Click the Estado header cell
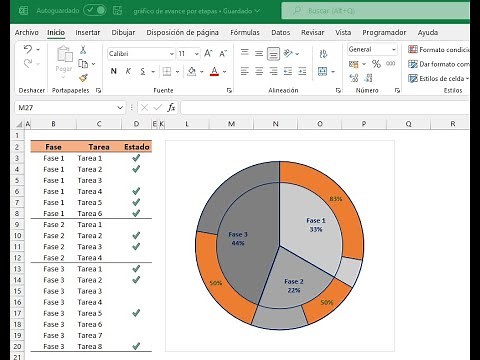480x360 pixels. [x=137, y=147]
